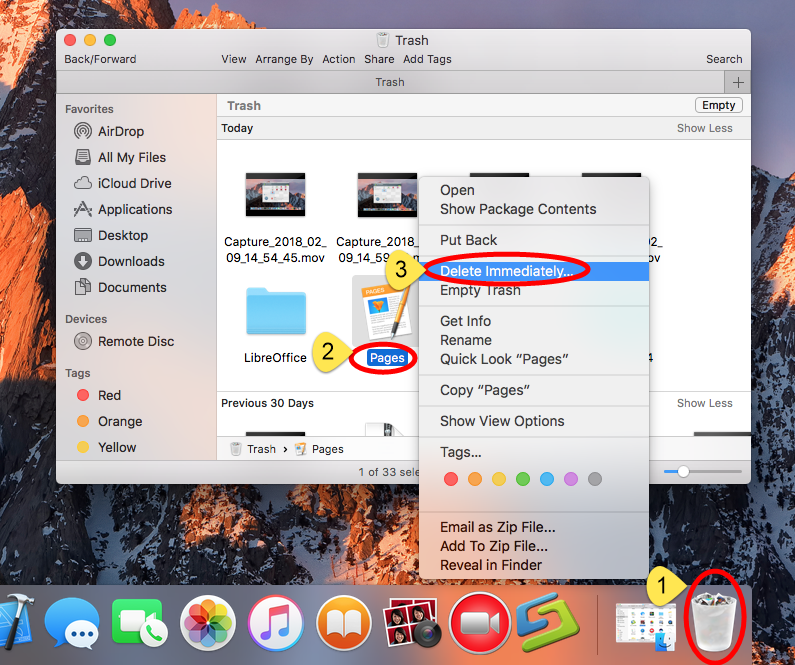Apply orange tag color in context menu
The image size is (795, 665).
click(475, 479)
